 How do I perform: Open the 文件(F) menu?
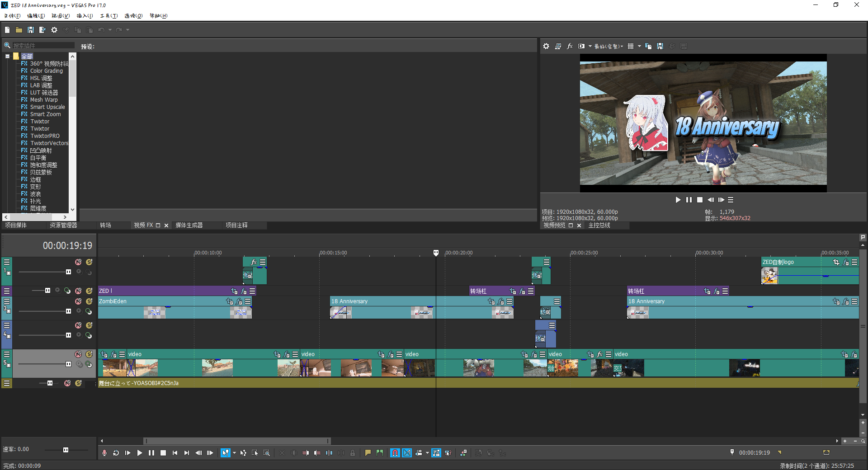pyautogui.click(x=12, y=16)
